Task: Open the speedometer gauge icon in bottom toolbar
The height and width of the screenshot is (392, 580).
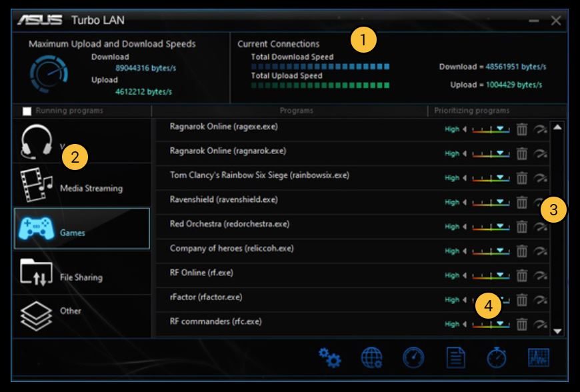Action: pos(413,357)
